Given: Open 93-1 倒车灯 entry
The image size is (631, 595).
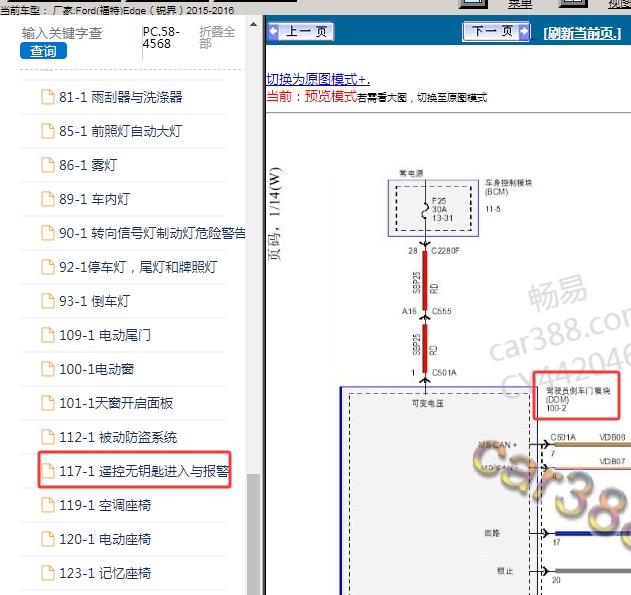Looking at the screenshot, I should click(95, 301).
